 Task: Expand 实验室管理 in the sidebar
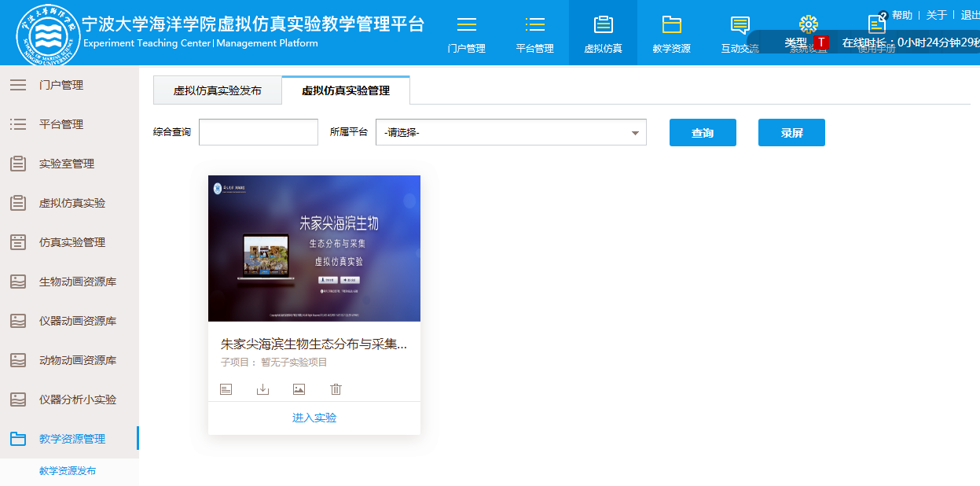(x=66, y=164)
